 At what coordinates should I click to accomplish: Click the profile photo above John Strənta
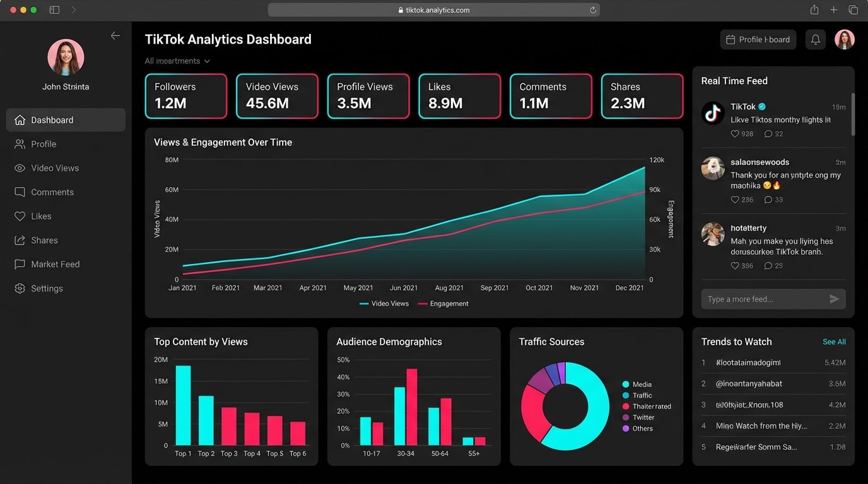coord(66,57)
